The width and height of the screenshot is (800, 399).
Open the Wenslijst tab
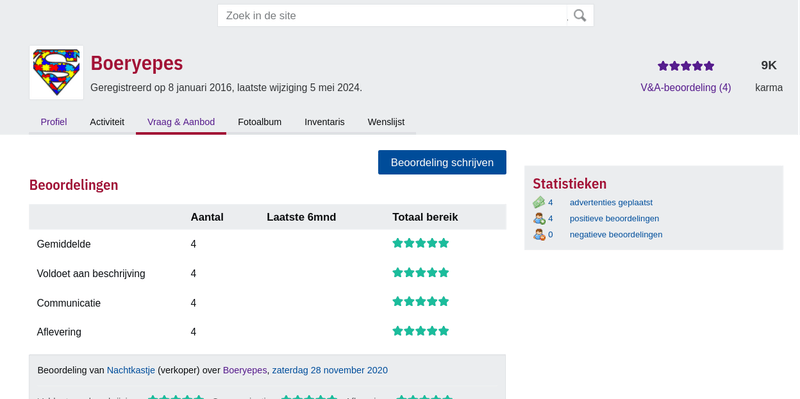pos(386,122)
